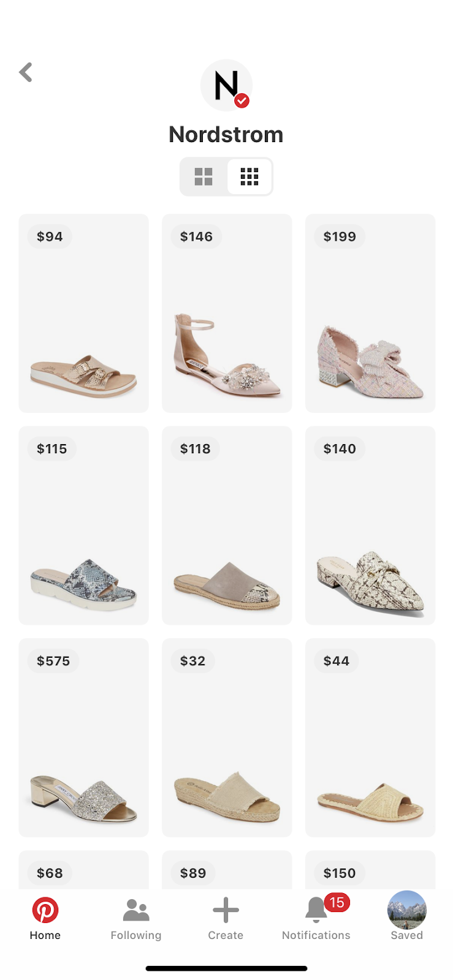
Task: Open the Nordstrom logo avatar
Action: click(x=226, y=85)
